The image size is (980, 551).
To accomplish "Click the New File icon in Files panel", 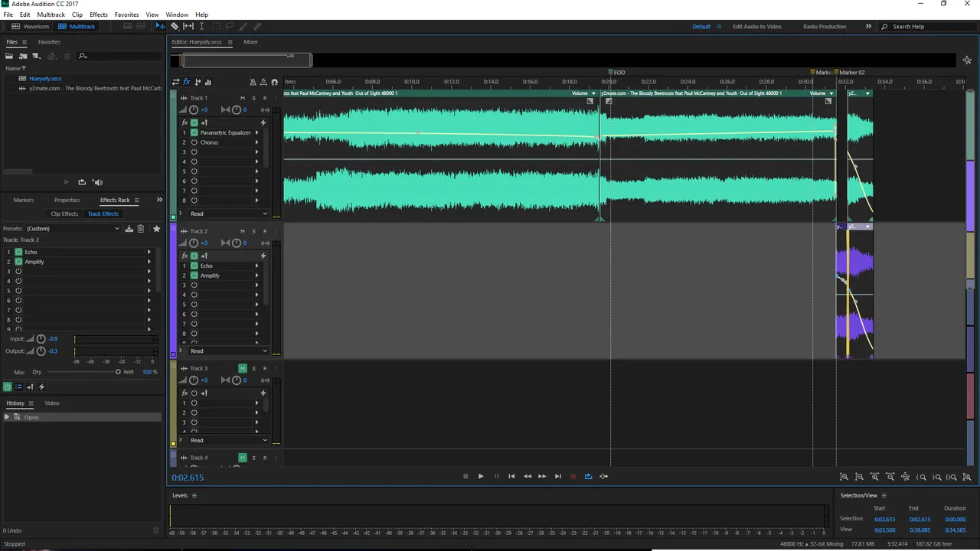I will [37, 56].
